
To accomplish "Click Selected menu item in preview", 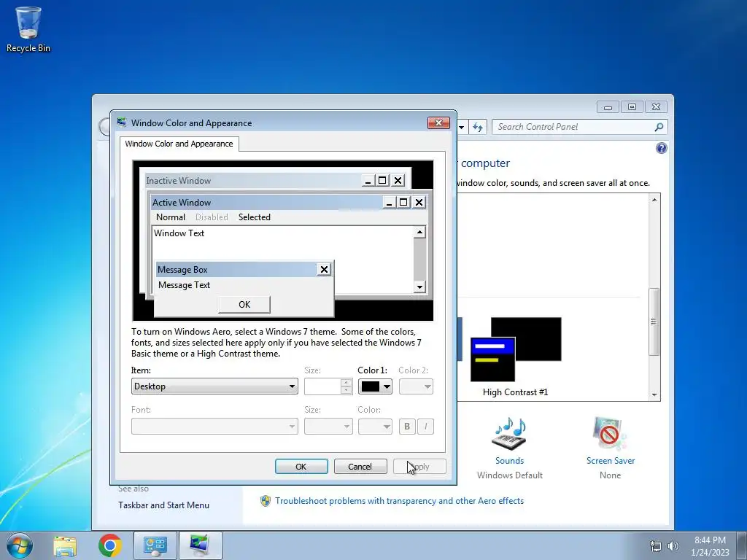I will (255, 217).
